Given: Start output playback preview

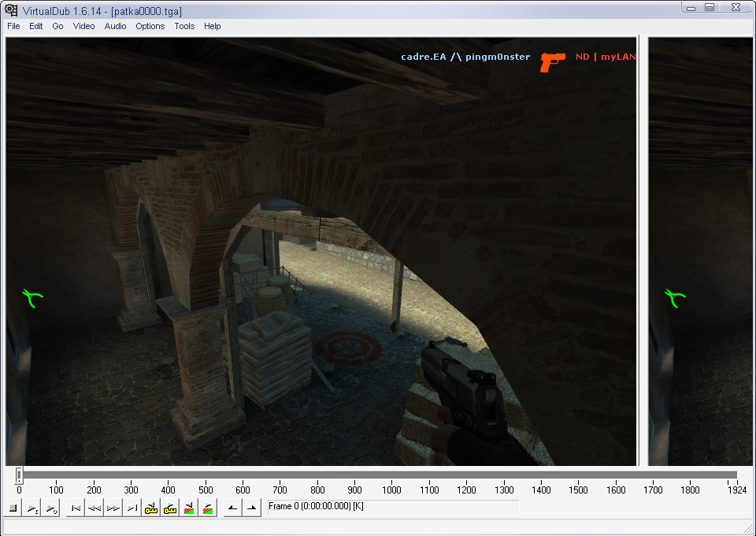Looking at the screenshot, I should pyautogui.click(x=50, y=508).
